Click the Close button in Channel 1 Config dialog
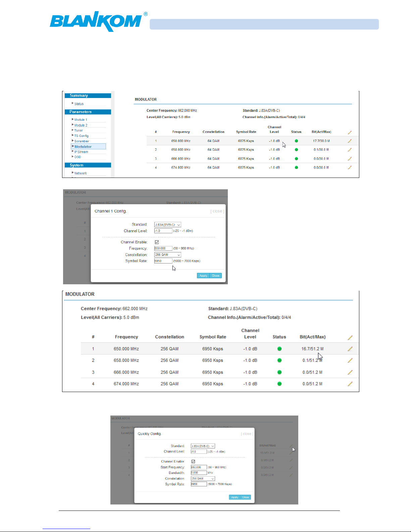Screen dimensions: 411x532 (x=216, y=276)
